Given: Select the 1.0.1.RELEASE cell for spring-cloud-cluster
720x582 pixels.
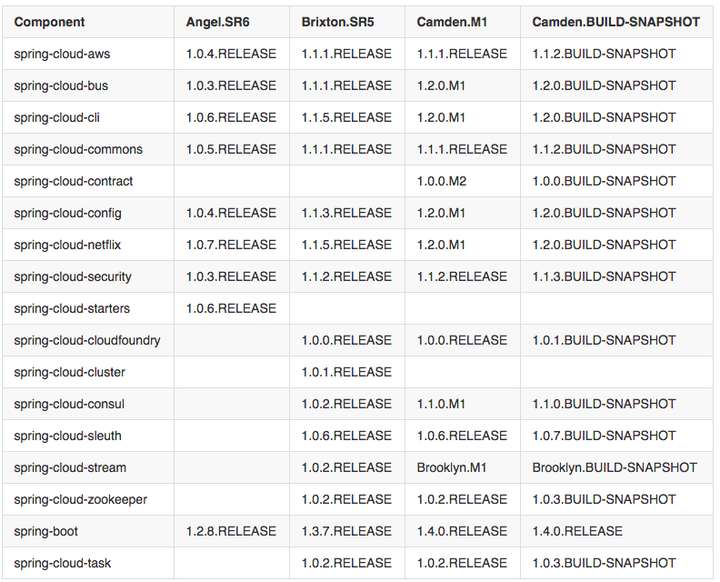Looking at the screenshot, I should click(347, 372).
